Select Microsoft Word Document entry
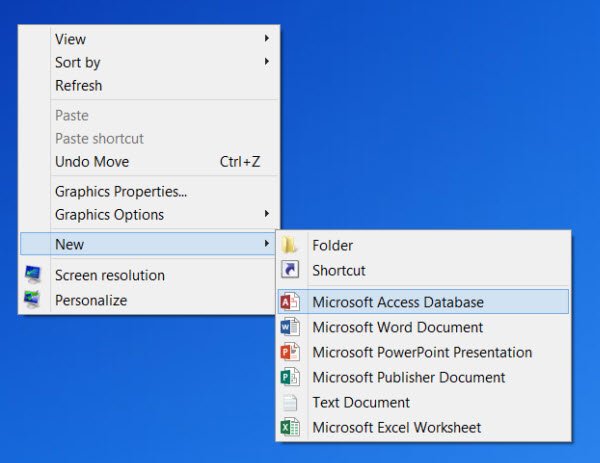 click(x=397, y=327)
